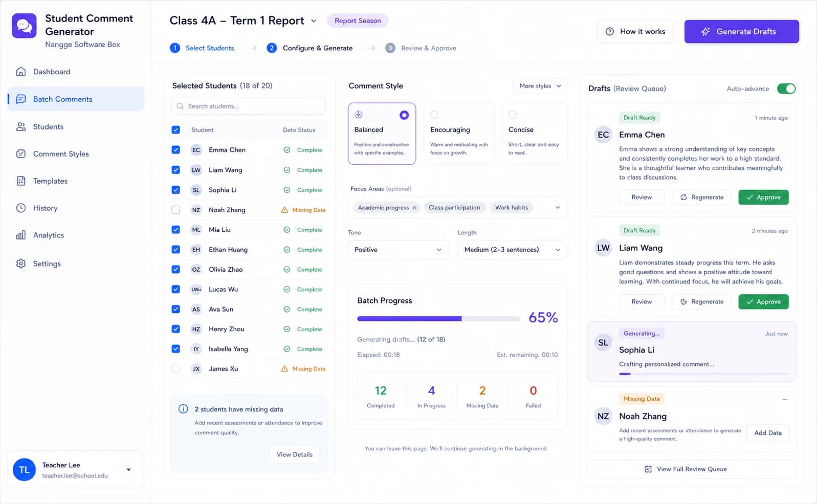Collapse Noah Zhang's missing data card

pyautogui.click(x=785, y=399)
